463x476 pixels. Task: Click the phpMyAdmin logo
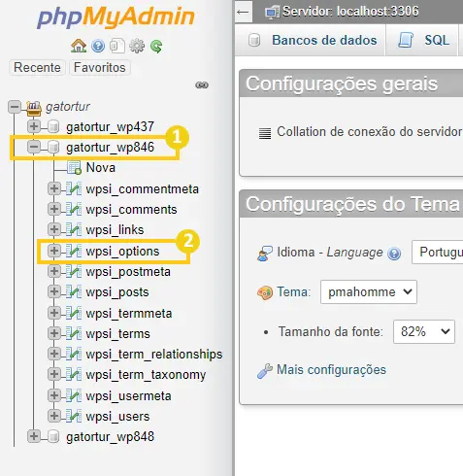(116, 18)
